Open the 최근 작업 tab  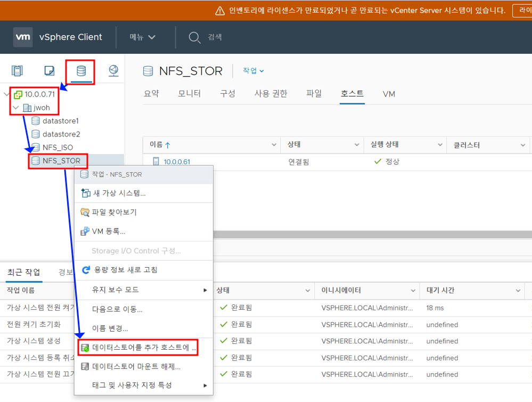(24, 272)
